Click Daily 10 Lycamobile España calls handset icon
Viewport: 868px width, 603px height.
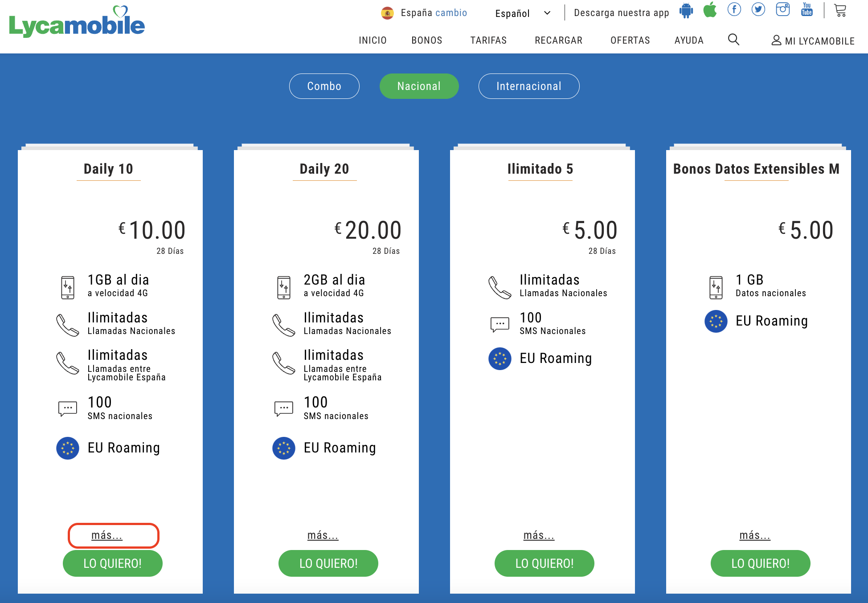tap(68, 363)
